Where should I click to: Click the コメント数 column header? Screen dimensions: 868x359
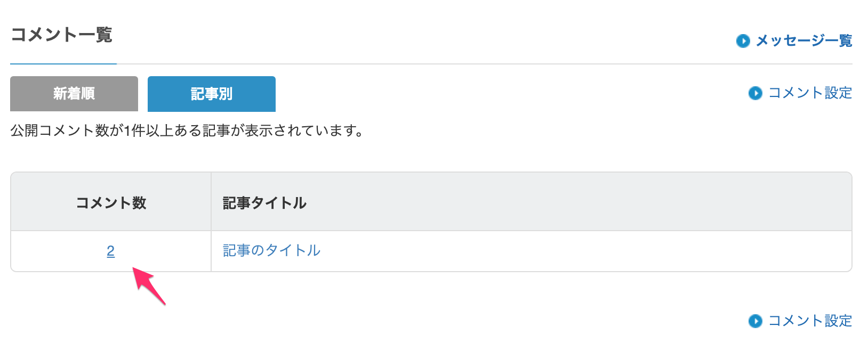pyautogui.click(x=111, y=203)
